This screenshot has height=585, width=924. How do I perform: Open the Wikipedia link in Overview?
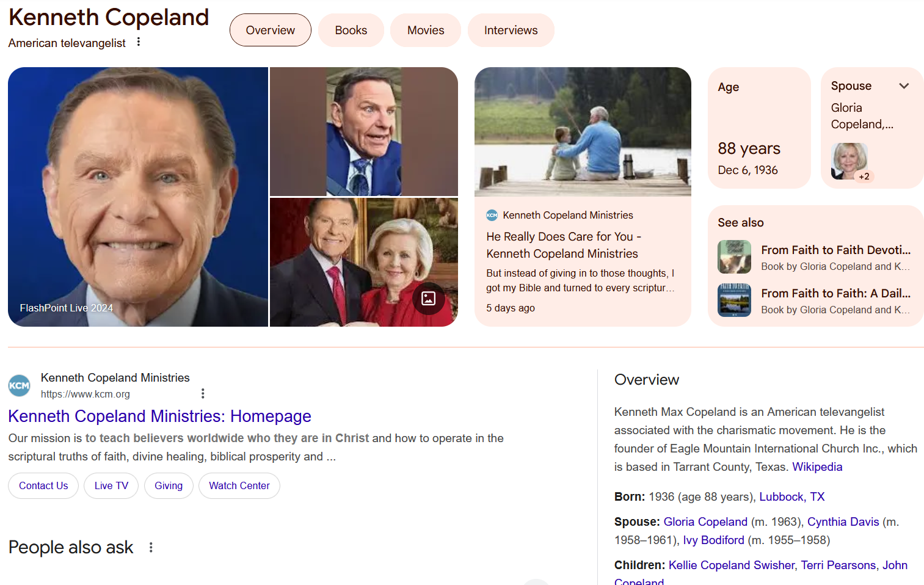pyautogui.click(x=817, y=467)
